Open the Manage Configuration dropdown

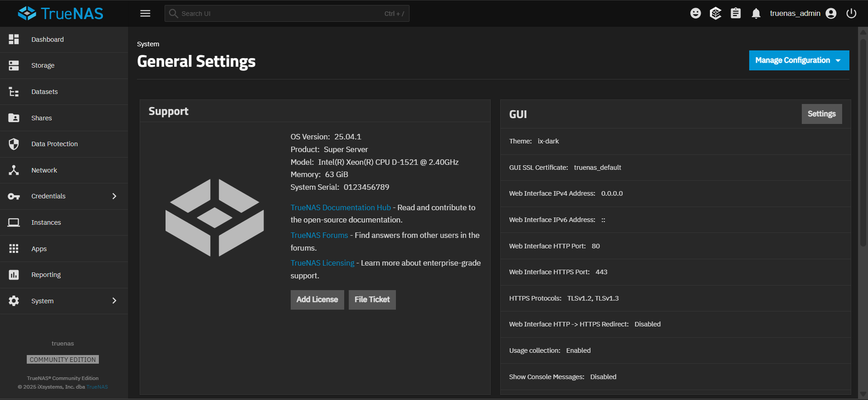point(799,60)
